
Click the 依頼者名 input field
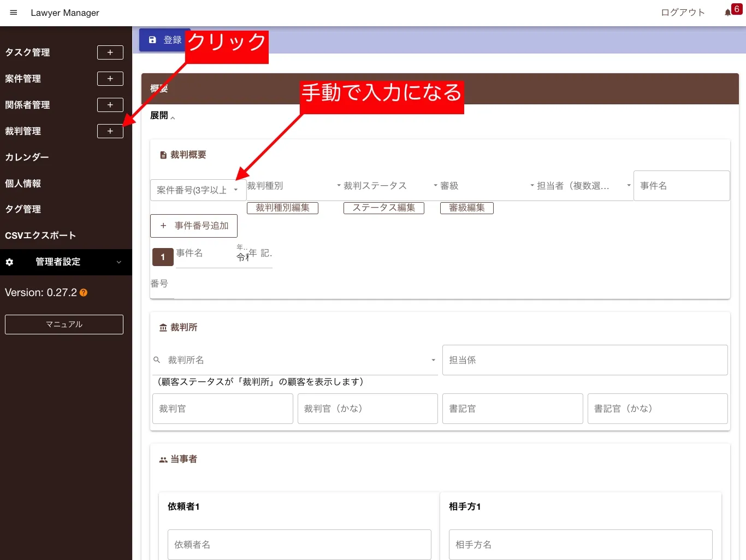(x=299, y=545)
